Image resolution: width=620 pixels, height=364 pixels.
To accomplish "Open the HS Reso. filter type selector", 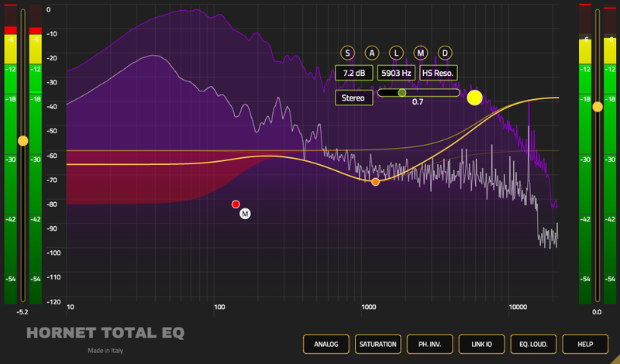I will (x=438, y=73).
